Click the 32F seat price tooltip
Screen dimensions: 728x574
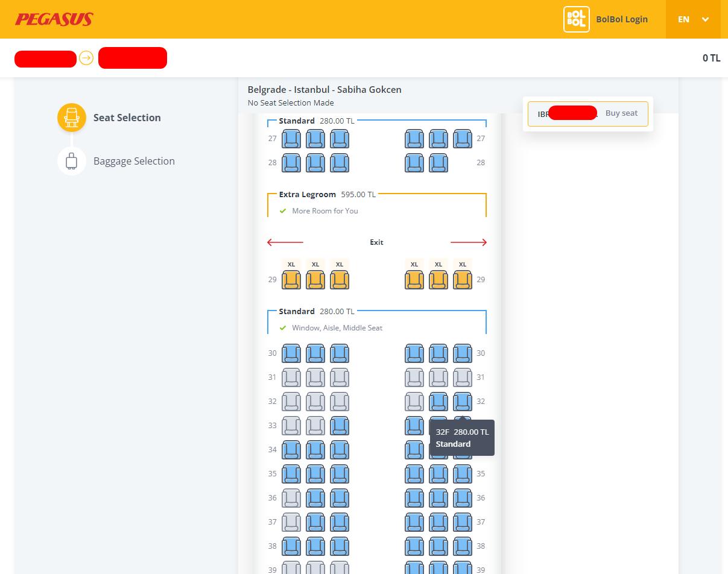[462, 438]
